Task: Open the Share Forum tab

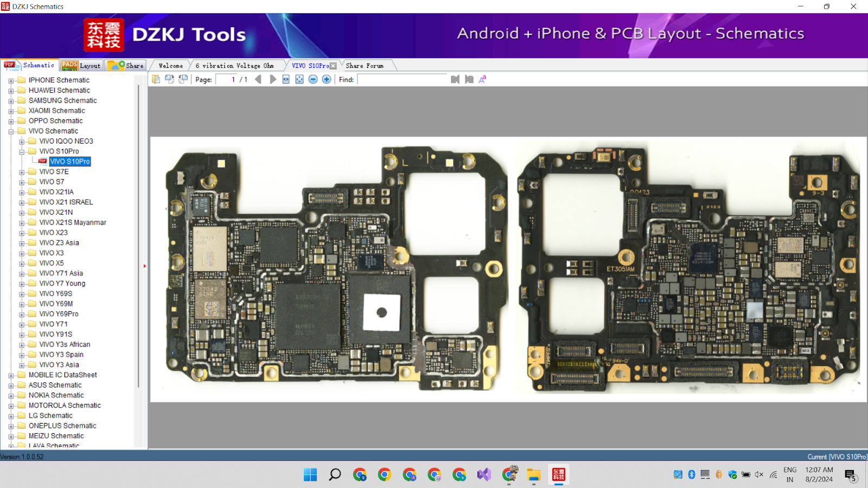Action: tap(365, 66)
